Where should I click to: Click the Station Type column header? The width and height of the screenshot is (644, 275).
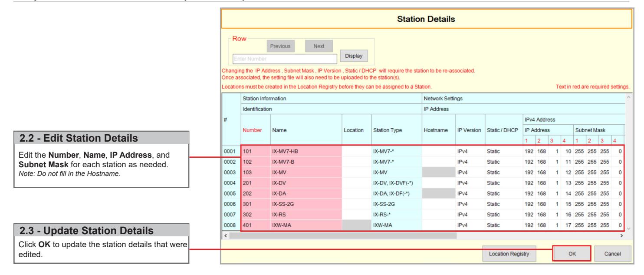coord(396,129)
